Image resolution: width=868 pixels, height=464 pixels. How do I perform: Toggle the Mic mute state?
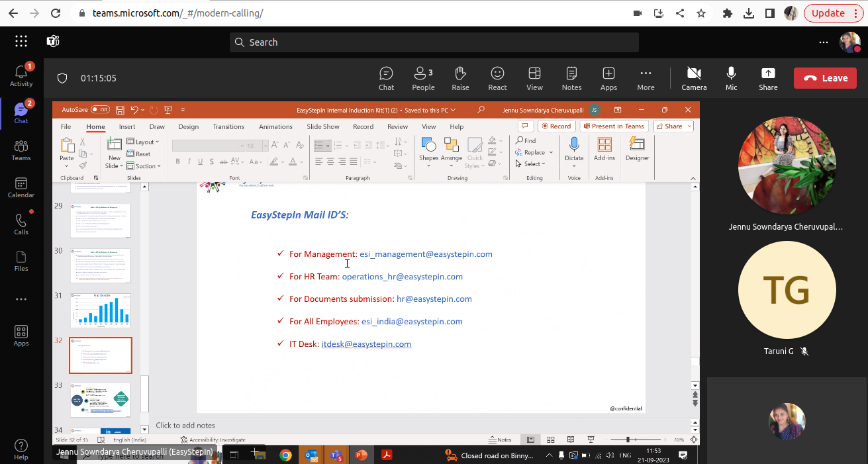[731, 78]
